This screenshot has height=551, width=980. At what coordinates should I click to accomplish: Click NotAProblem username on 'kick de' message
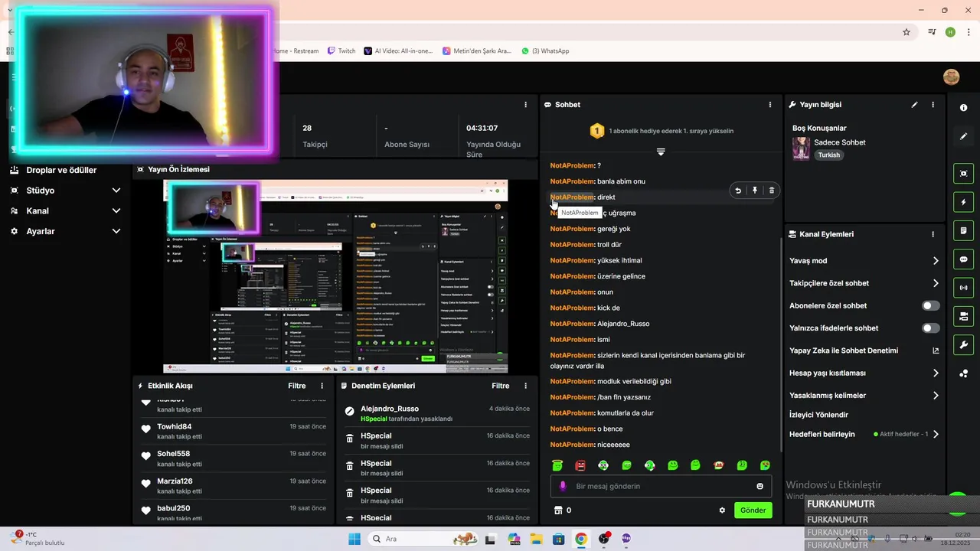point(572,308)
